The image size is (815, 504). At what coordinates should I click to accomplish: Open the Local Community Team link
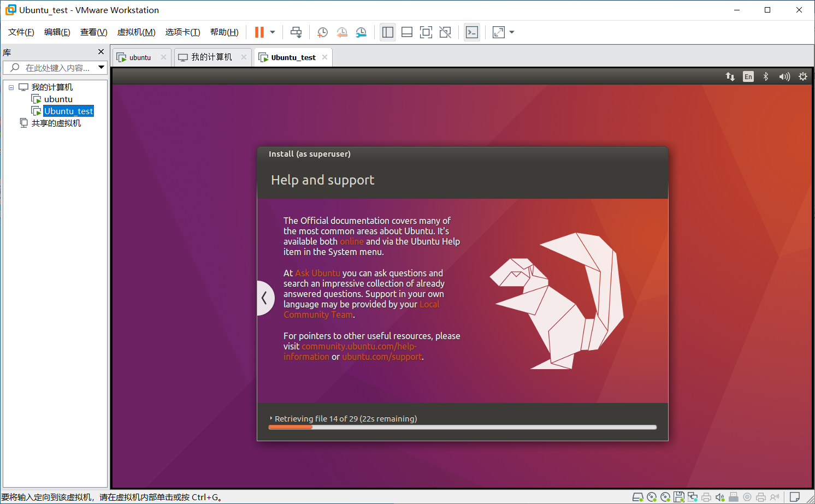point(362,310)
